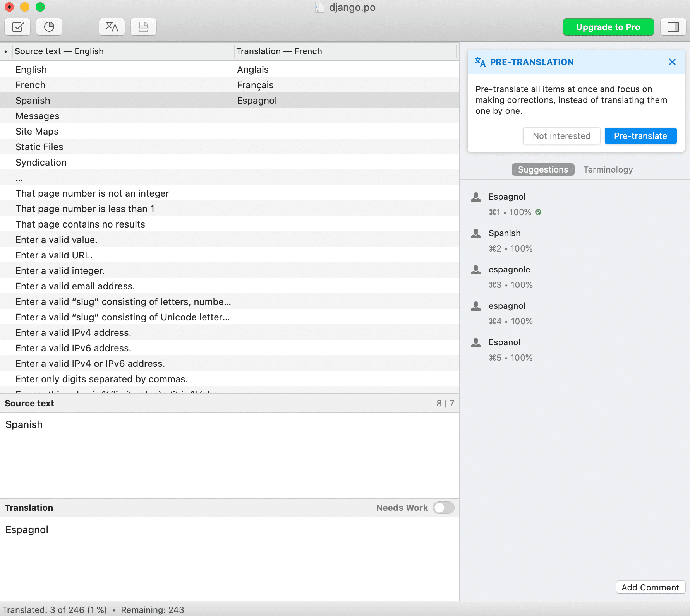
Task: Click the user icon beside lowercase espagnol
Action: point(476,306)
